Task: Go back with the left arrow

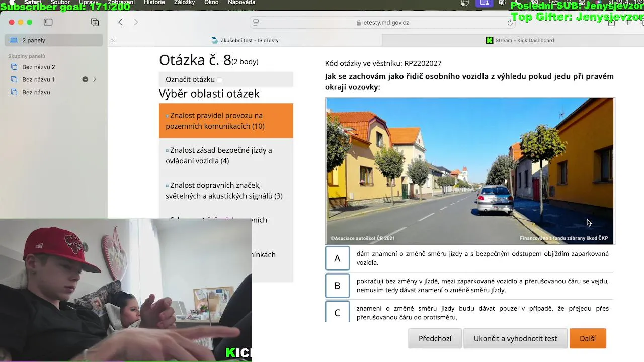Action: [x=120, y=22]
